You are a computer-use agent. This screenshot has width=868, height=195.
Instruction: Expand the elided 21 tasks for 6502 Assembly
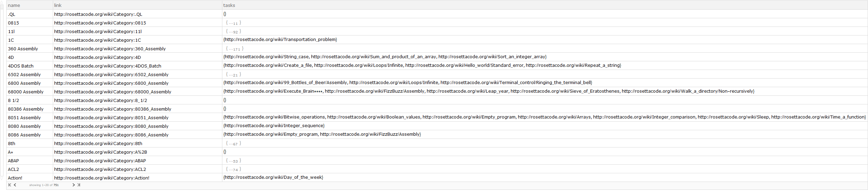tap(234, 74)
